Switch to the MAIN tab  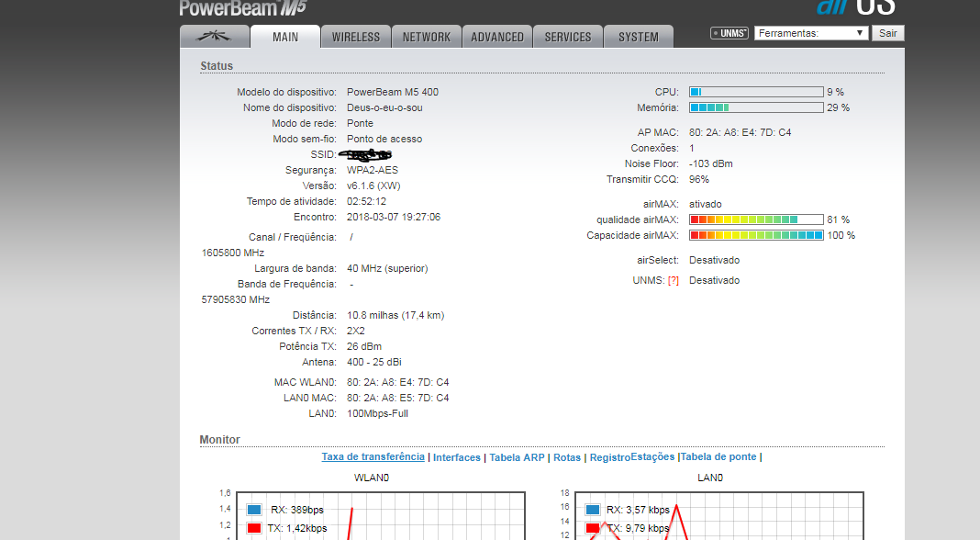285,37
